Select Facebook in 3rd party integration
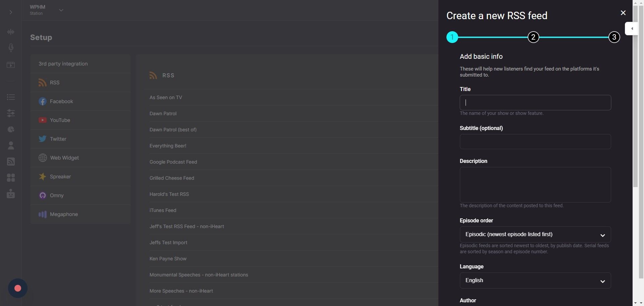644x306 pixels. [61, 101]
